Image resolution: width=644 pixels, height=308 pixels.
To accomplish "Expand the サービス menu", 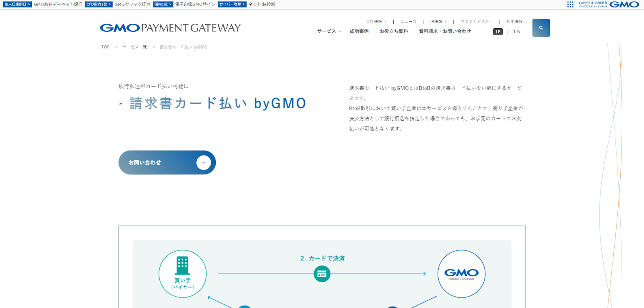I will click(x=329, y=31).
